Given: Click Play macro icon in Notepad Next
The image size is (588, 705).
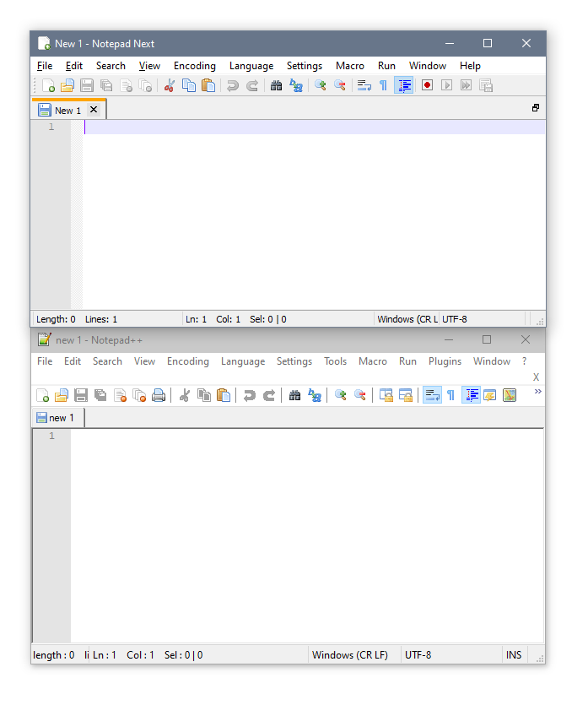Looking at the screenshot, I should (446, 85).
